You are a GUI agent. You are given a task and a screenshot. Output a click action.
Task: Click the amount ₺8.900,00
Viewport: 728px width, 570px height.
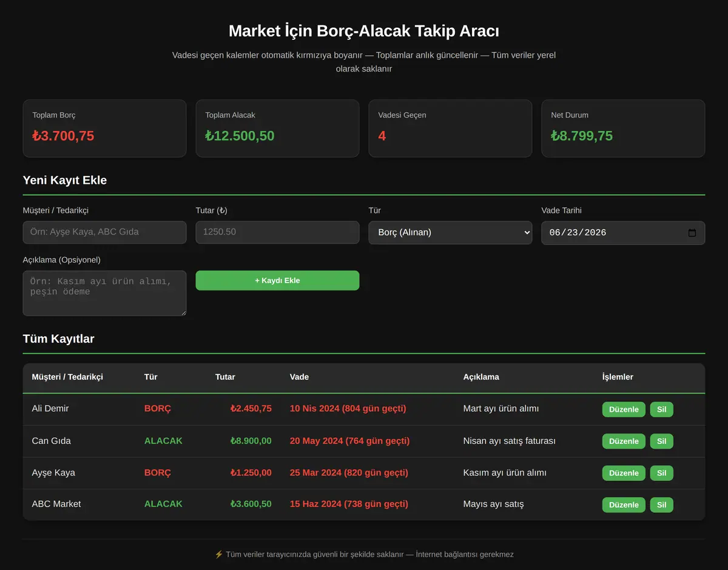[251, 441]
